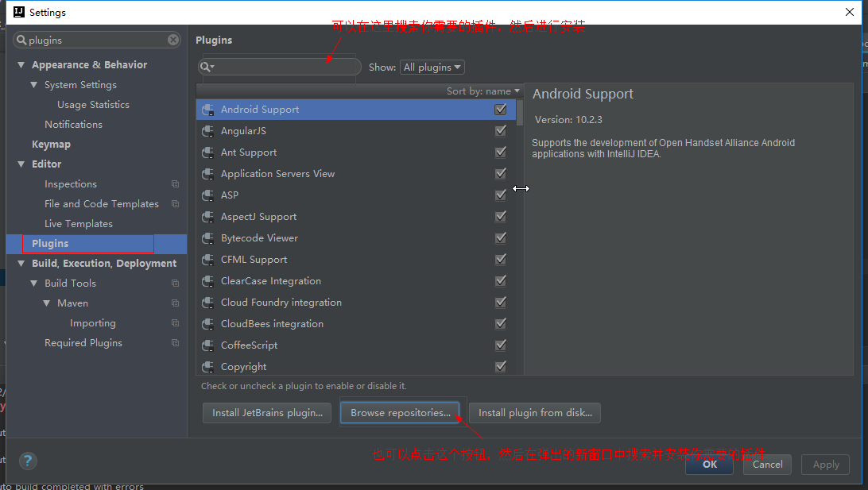Image resolution: width=868 pixels, height=490 pixels.
Task: Click the plugin list vertical scrollbar
Action: tap(520, 114)
